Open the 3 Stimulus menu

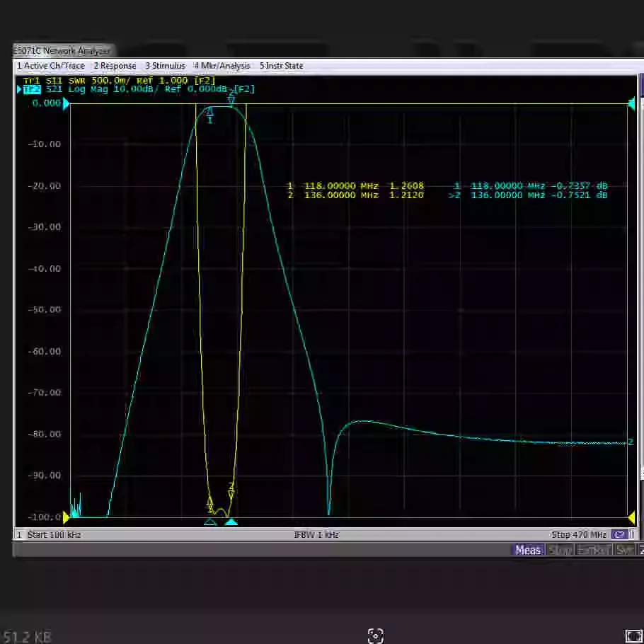pyautogui.click(x=165, y=66)
